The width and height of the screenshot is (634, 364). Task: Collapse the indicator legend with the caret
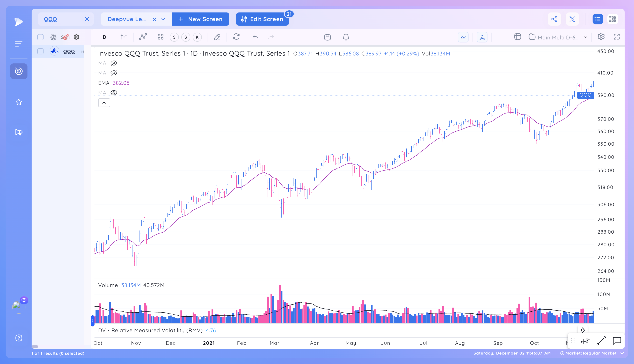click(104, 103)
